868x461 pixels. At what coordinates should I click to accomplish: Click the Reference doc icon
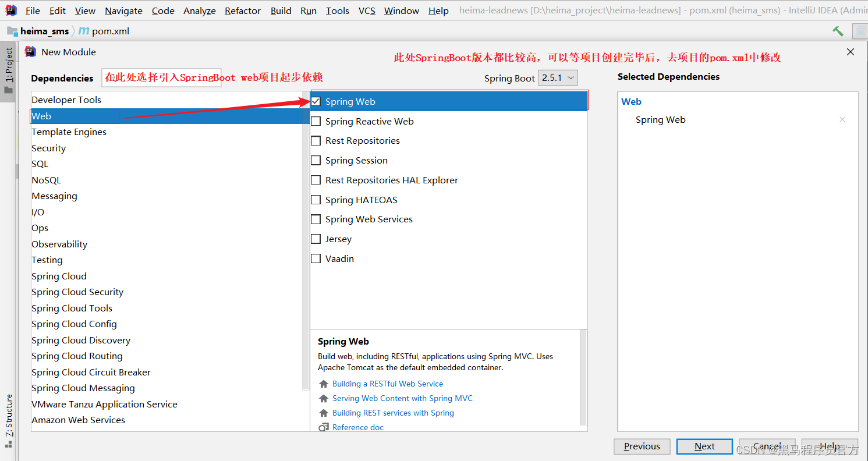point(324,428)
